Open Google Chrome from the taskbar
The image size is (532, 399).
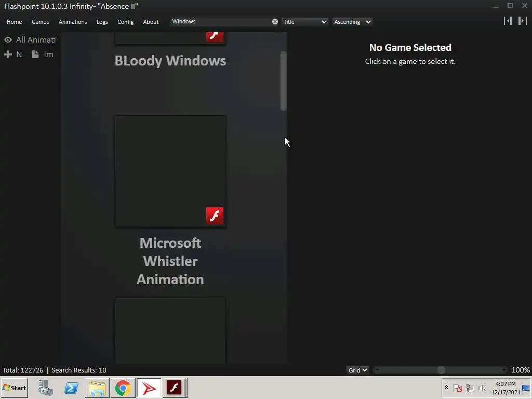click(123, 388)
